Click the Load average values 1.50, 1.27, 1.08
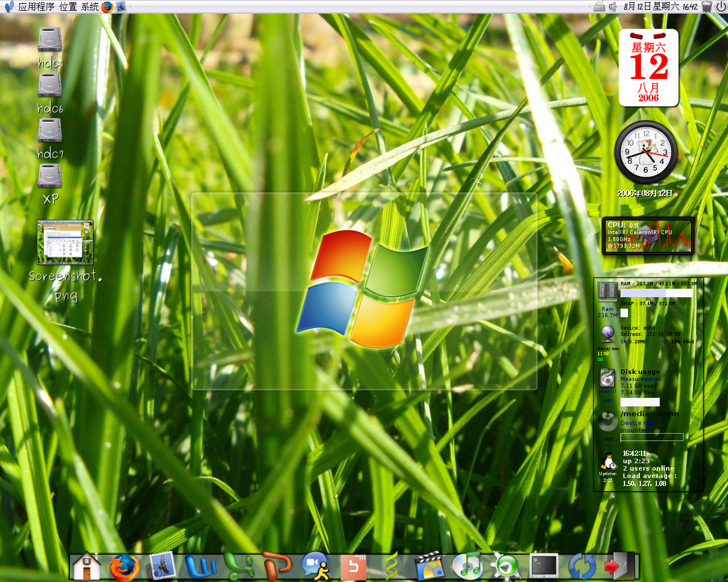 (644, 484)
